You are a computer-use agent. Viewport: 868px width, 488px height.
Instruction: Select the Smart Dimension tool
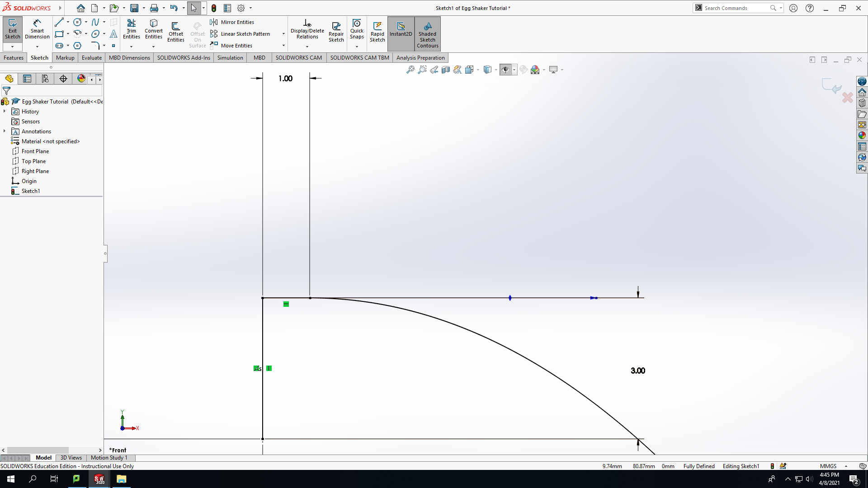pyautogui.click(x=37, y=30)
